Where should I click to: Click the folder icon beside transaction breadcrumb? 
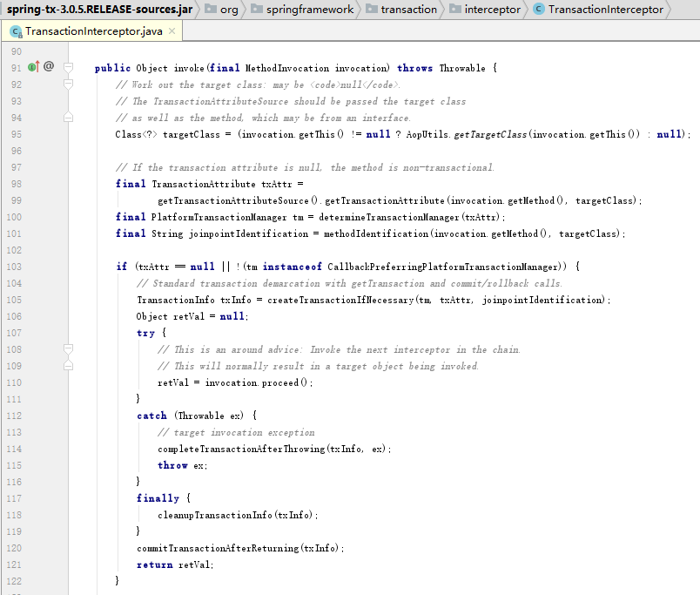pyautogui.click(x=372, y=9)
